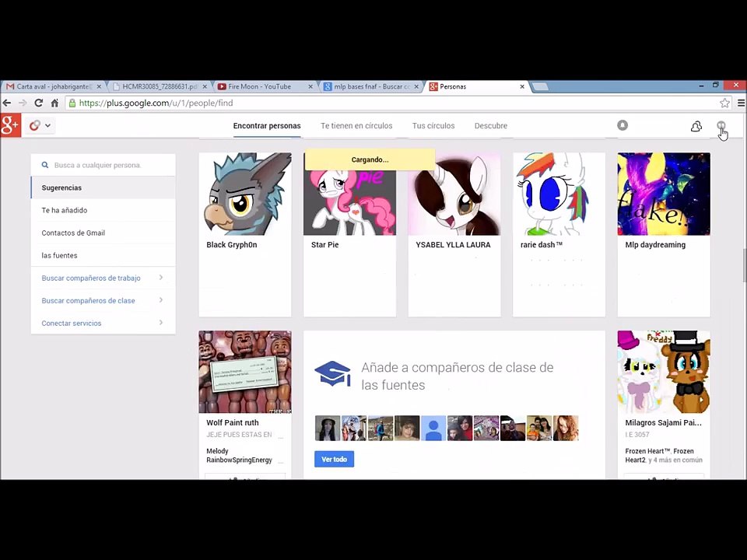Select las fuentes in the sidebar
The height and width of the screenshot is (560, 747).
103,255
